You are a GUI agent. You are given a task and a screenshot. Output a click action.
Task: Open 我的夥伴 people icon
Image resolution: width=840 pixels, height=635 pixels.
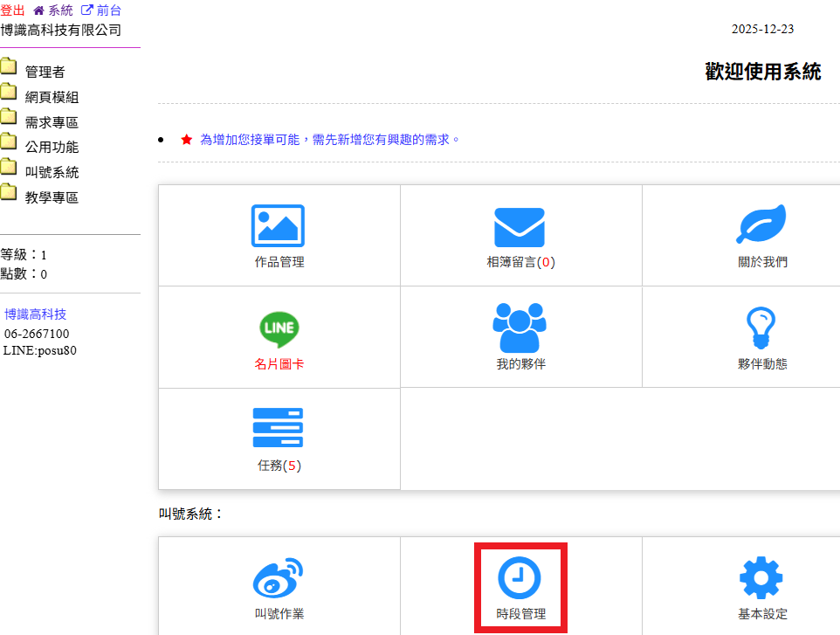(520, 328)
